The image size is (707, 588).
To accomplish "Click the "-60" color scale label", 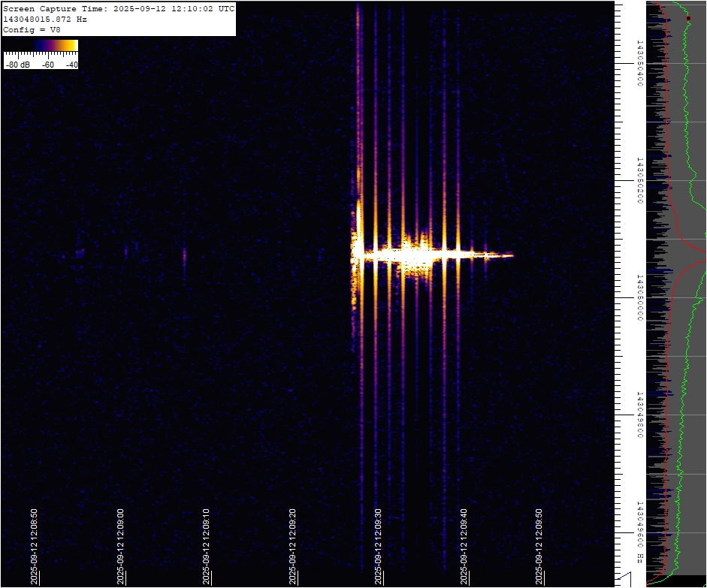I will pyautogui.click(x=48, y=65).
